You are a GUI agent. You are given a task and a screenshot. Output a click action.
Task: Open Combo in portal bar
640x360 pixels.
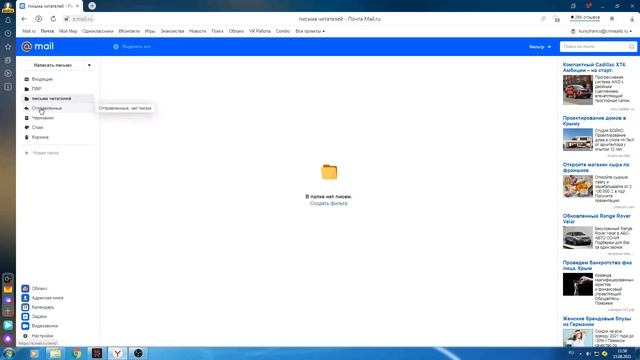282,31
